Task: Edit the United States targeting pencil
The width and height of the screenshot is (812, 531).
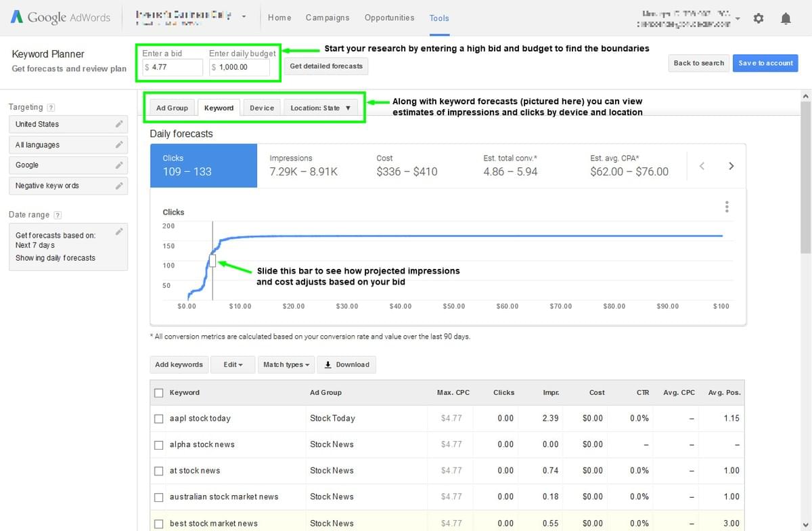Action: tap(119, 124)
